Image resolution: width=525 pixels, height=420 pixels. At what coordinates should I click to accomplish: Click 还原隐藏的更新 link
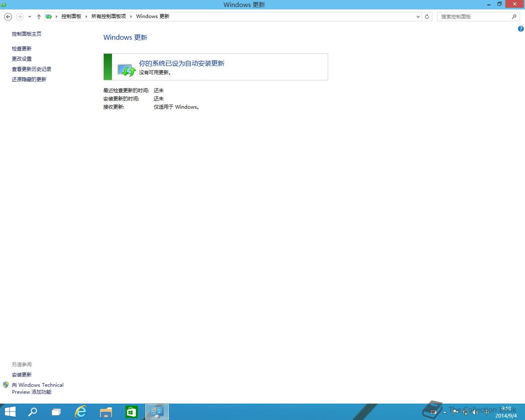(x=29, y=80)
